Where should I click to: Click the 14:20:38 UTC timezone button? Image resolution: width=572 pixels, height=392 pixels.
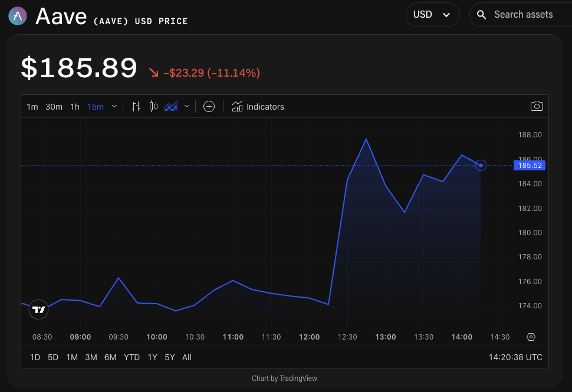515,357
